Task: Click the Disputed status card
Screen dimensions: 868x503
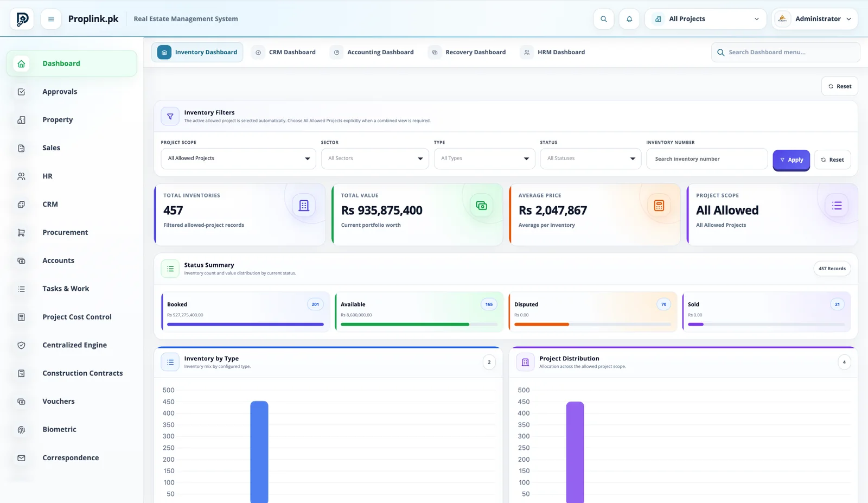Action: pyautogui.click(x=592, y=312)
